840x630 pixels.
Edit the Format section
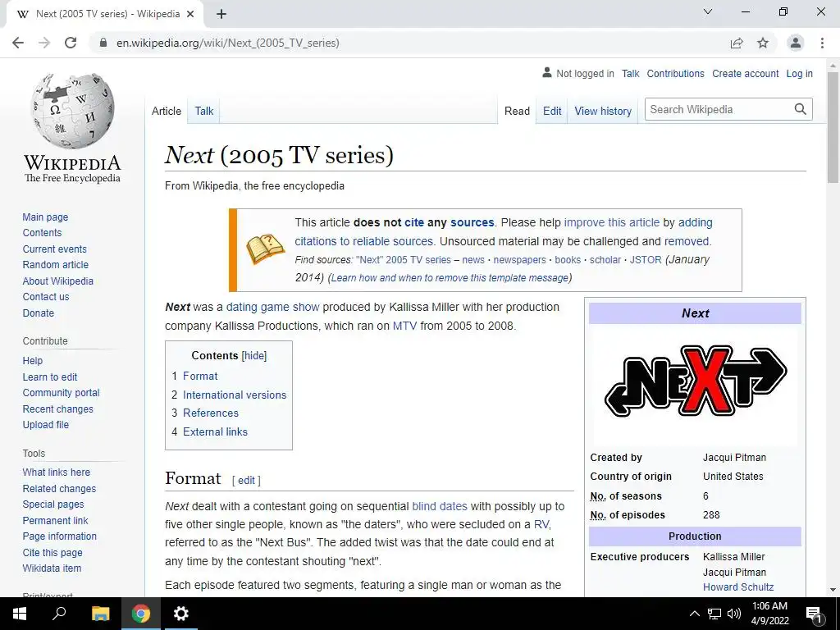point(246,480)
